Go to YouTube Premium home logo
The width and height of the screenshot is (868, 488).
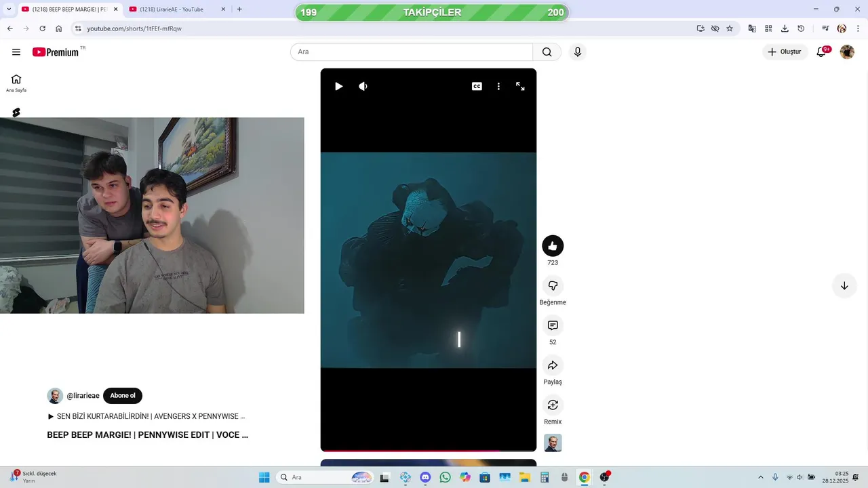(56, 52)
